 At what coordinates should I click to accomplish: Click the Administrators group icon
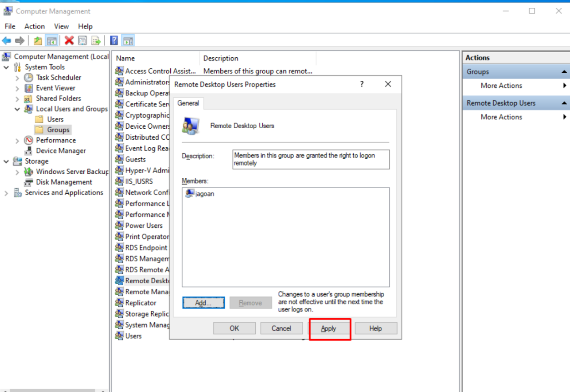[119, 82]
